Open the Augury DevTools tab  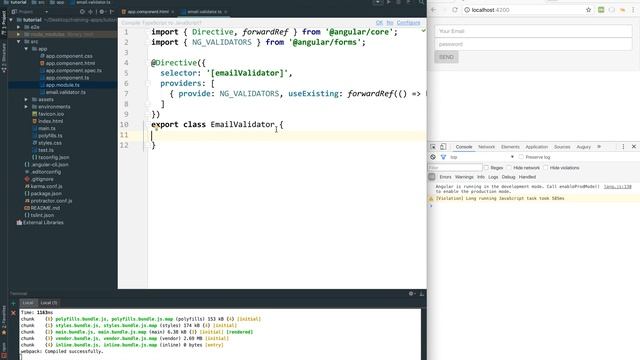coord(583,147)
